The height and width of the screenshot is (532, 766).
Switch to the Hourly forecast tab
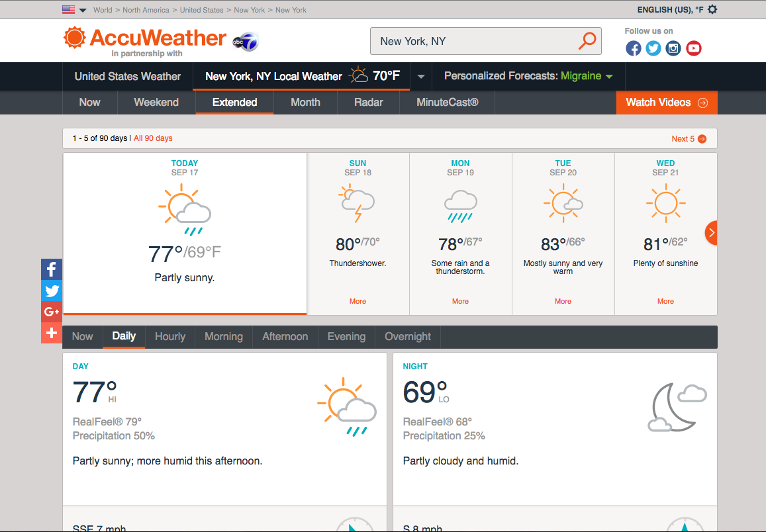coord(169,336)
